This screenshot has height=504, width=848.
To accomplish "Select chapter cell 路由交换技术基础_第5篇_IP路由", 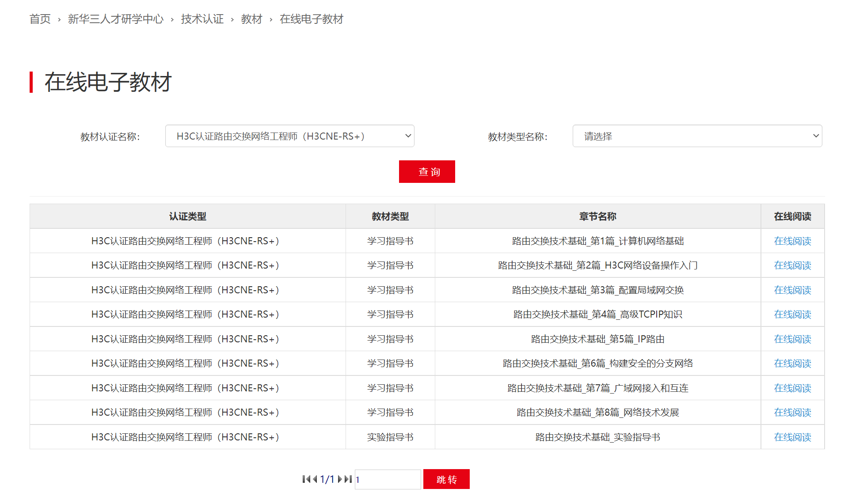I will (598, 339).
